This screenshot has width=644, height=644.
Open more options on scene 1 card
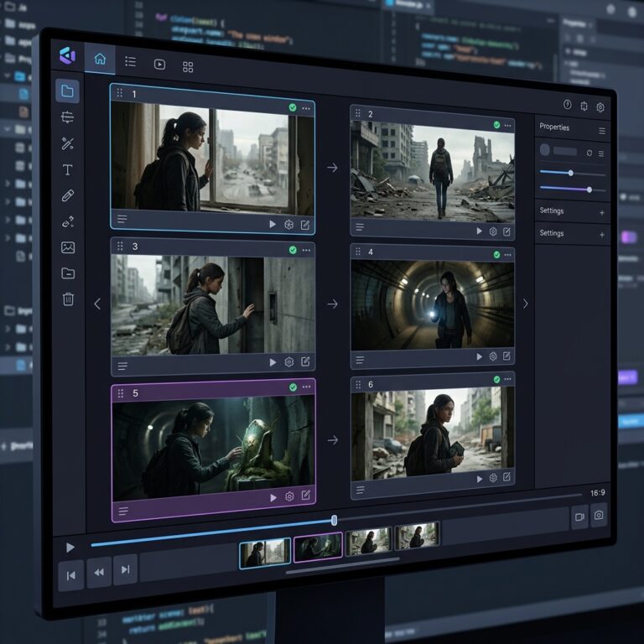coord(306,108)
